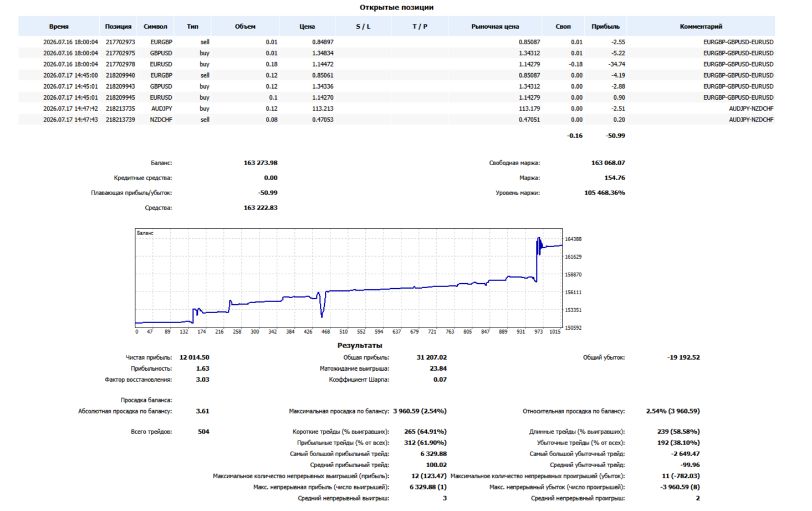
Task: Select the Символ column header
Action: (x=155, y=27)
